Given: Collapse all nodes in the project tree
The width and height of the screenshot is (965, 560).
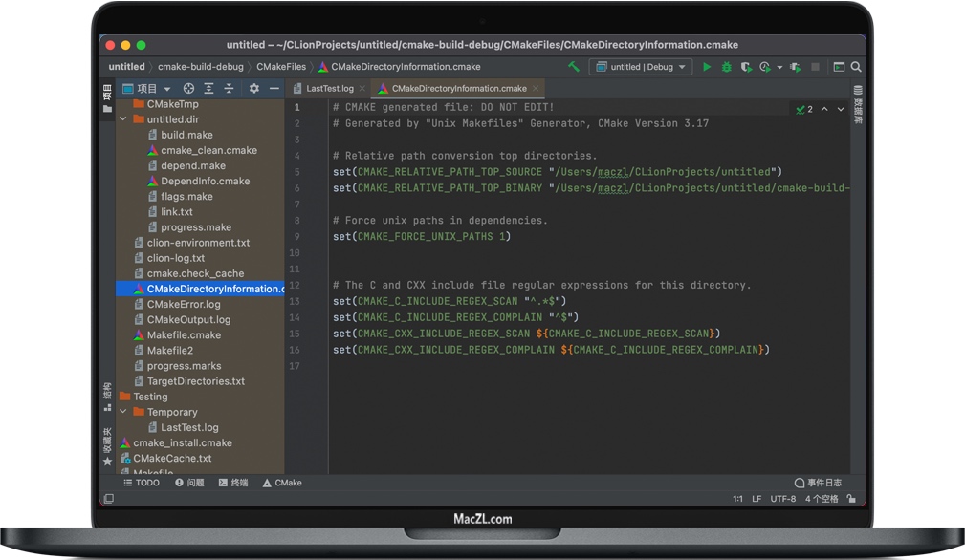Looking at the screenshot, I should [x=230, y=88].
